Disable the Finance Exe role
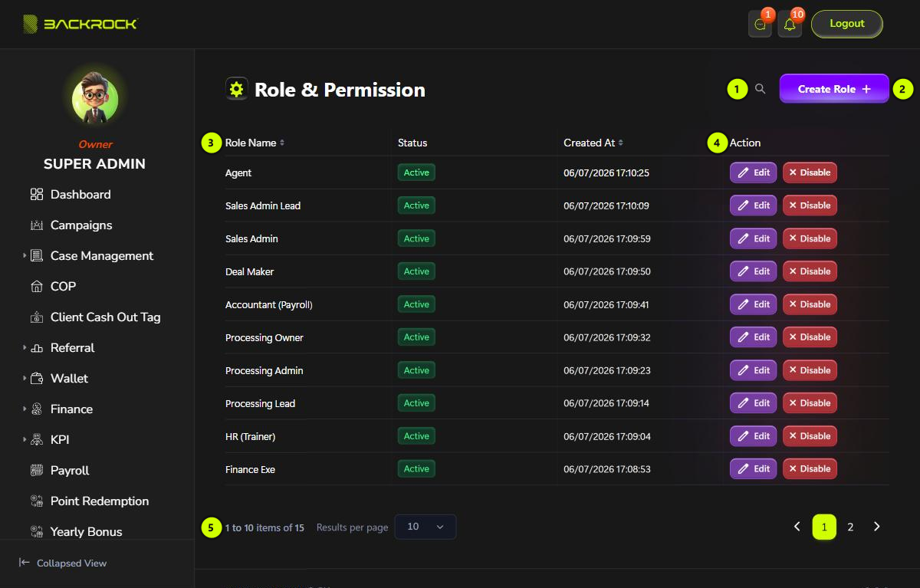 [810, 469]
